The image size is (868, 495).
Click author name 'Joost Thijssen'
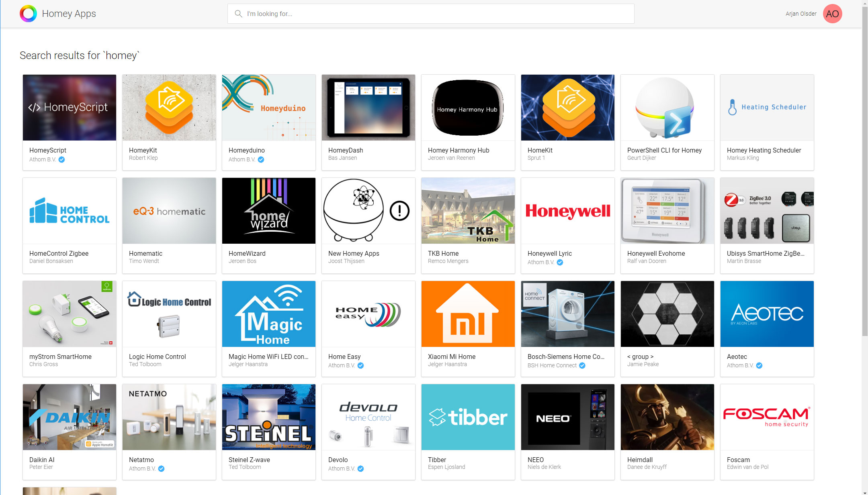pos(346,261)
